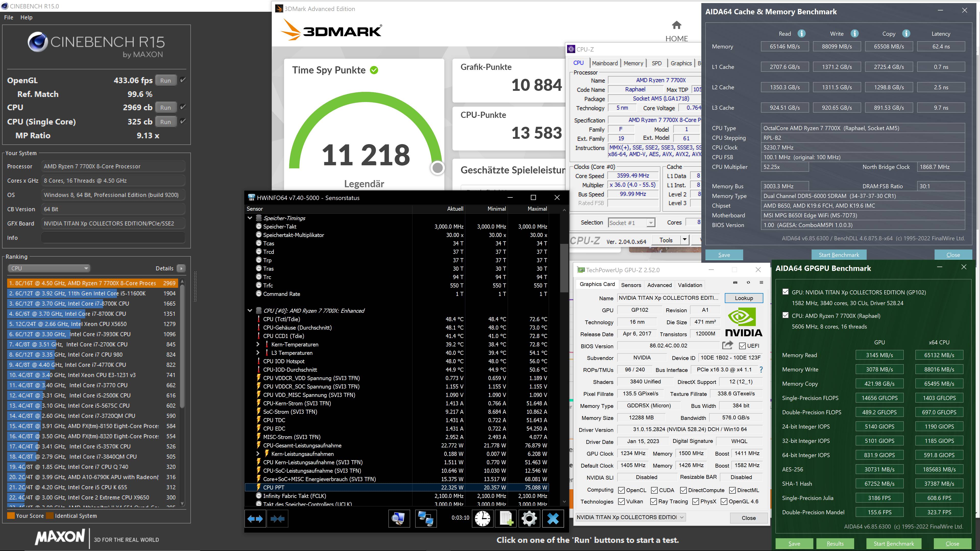Toggle GPU-Z OpenCL checkbox
Screen dimensions: 980x551
[621, 490]
